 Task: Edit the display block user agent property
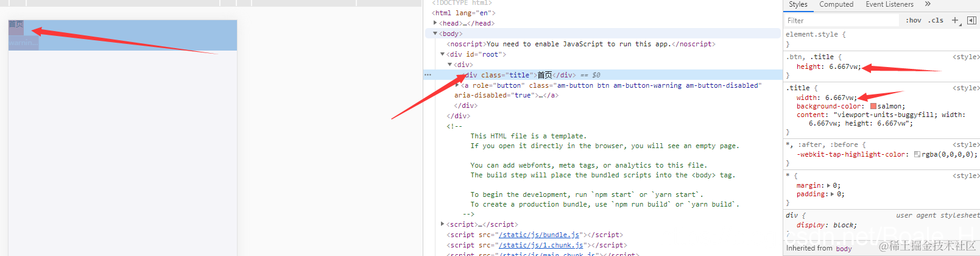(826, 225)
